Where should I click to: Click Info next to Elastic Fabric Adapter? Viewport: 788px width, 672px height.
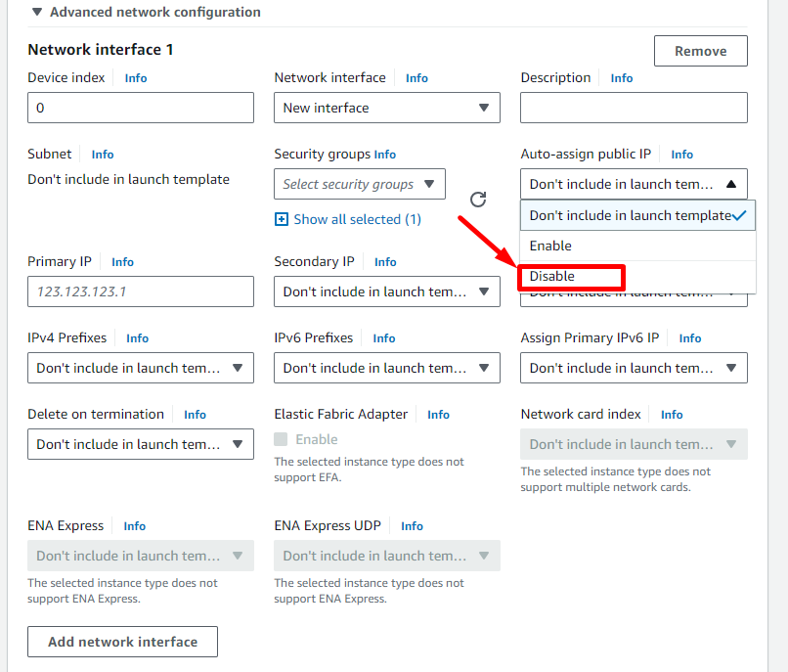[x=438, y=414]
